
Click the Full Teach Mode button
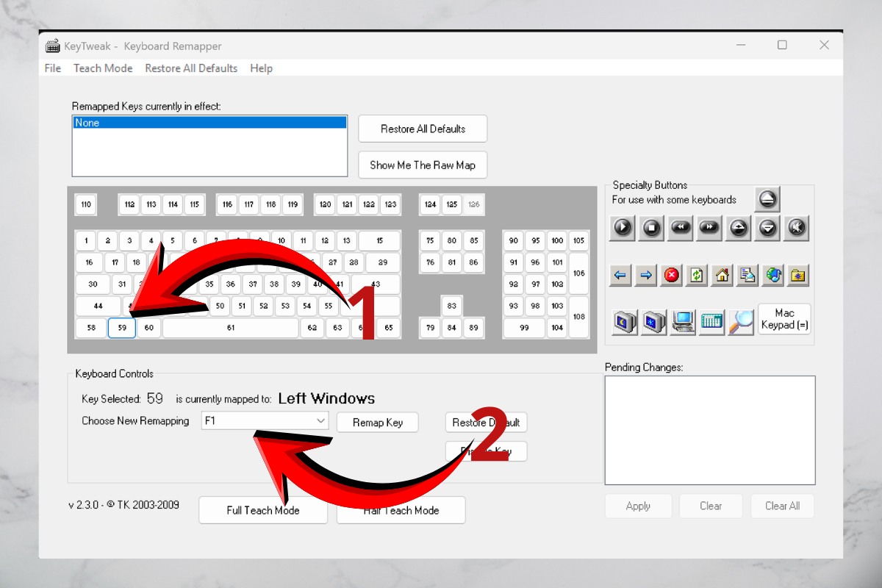(x=263, y=510)
